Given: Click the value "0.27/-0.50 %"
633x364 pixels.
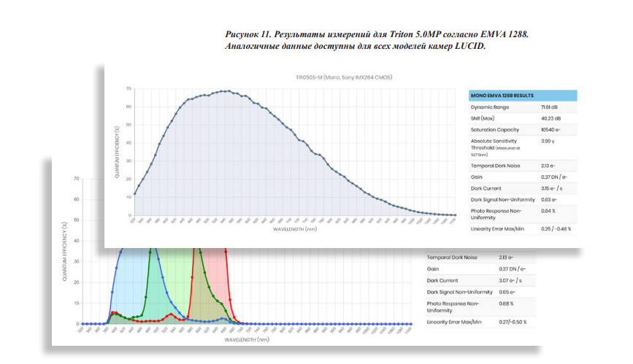Looking at the screenshot, I should [513, 322].
